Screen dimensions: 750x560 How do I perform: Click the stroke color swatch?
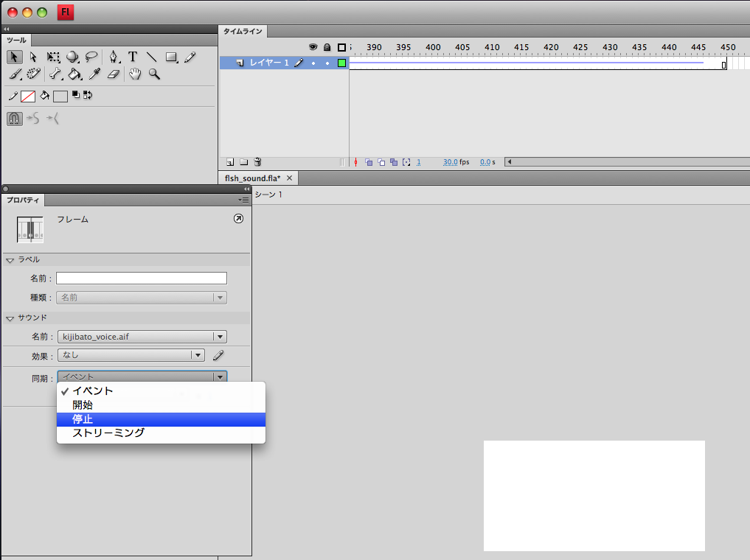click(x=28, y=96)
